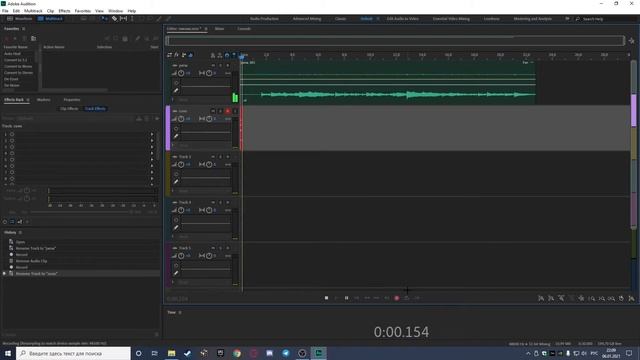The image size is (640, 360).
Task: Open the Favorites menu
Action: coord(82,11)
